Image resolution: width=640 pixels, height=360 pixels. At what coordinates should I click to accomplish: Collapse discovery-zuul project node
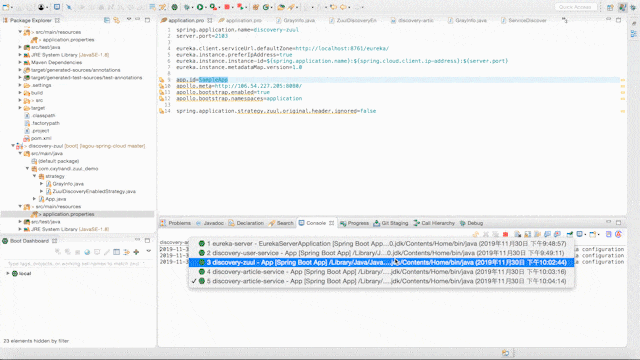point(13,146)
